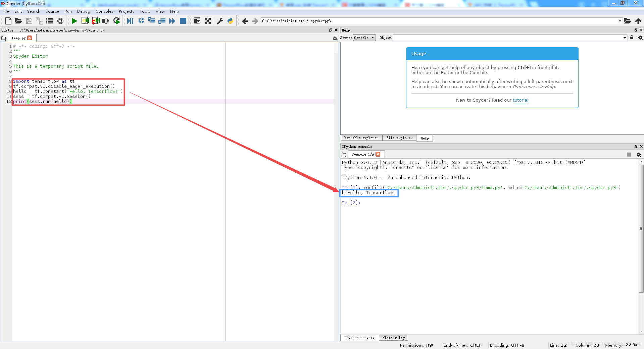Open the file list icon
Image resolution: width=644 pixels, height=349 pixels.
(50, 21)
